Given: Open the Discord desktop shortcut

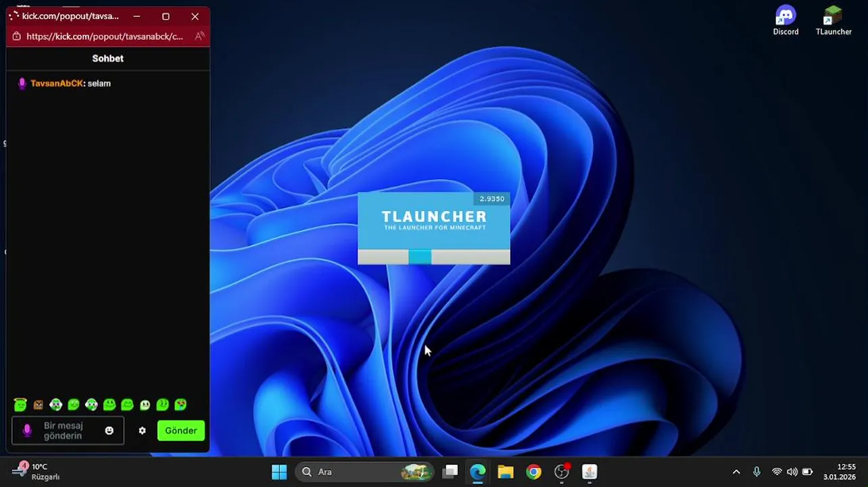Looking at the screenshot, I should (x=786, y=20).
